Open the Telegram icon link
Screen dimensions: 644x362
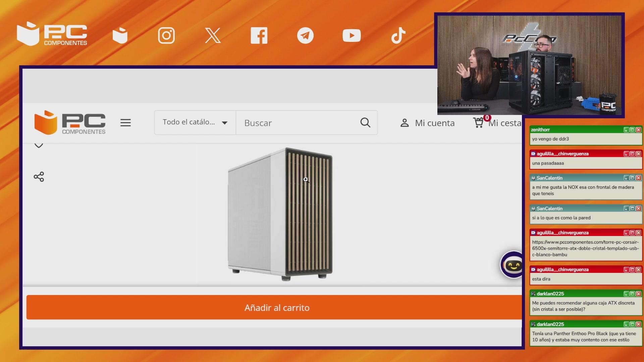(305, 36)
